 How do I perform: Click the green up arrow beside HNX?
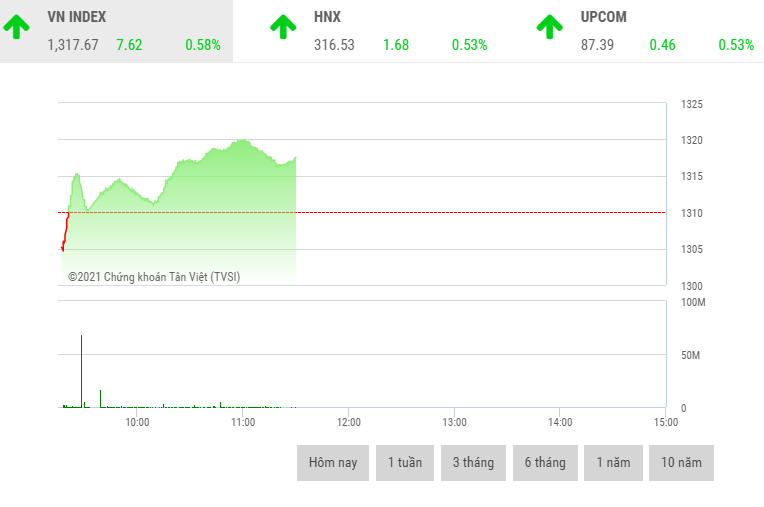[x=283, y=27]
